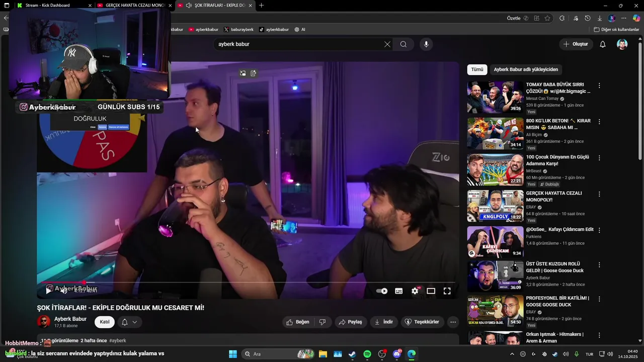Join channel with Katıl button

105,322
